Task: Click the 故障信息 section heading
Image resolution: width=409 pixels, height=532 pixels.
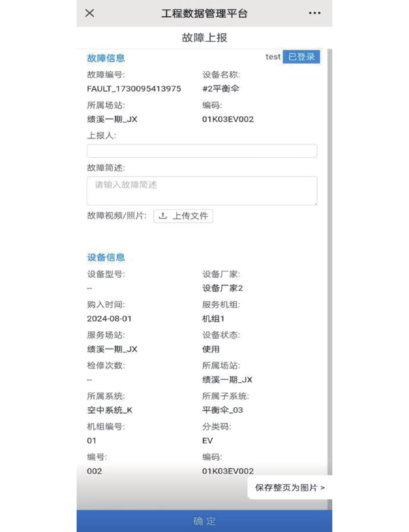Action: point(106,58)
